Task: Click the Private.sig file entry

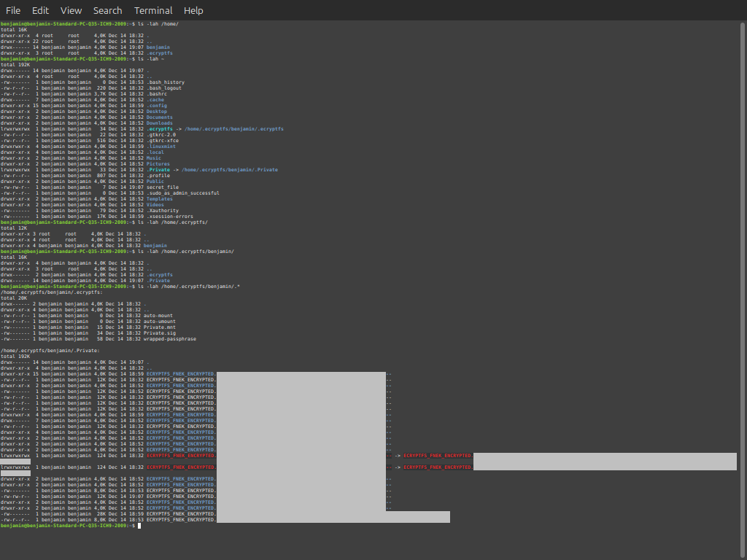Action: pos(160,333)
